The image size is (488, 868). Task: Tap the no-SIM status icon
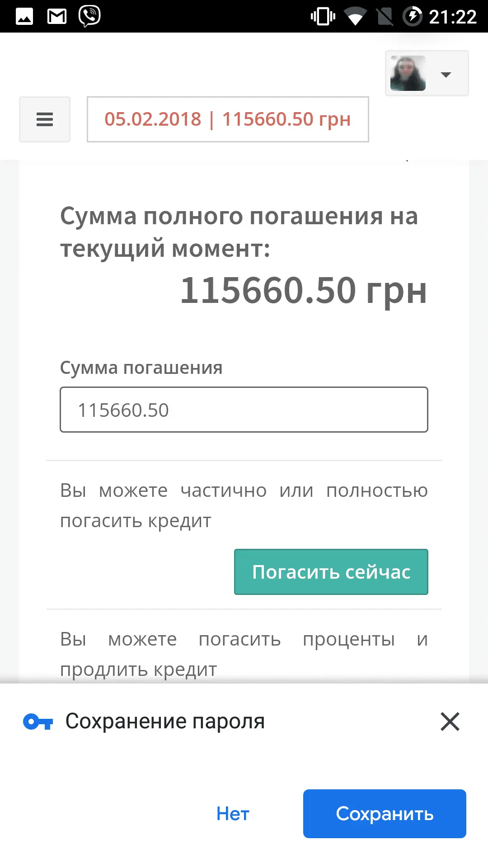click(x=385, y=17)
